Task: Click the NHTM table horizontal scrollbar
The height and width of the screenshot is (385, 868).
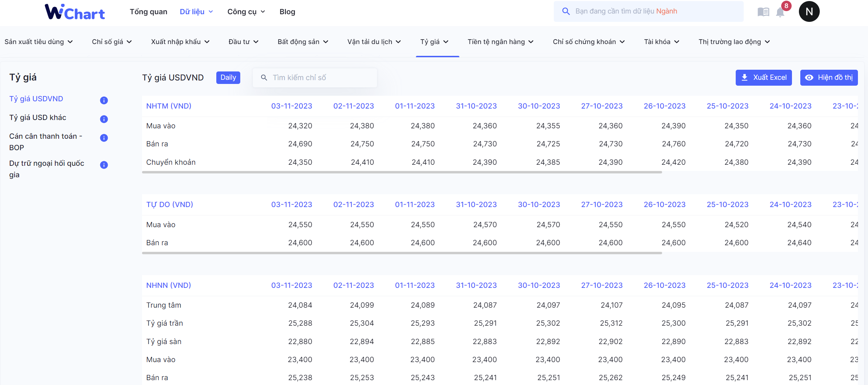Action: [x=402, y=172]
